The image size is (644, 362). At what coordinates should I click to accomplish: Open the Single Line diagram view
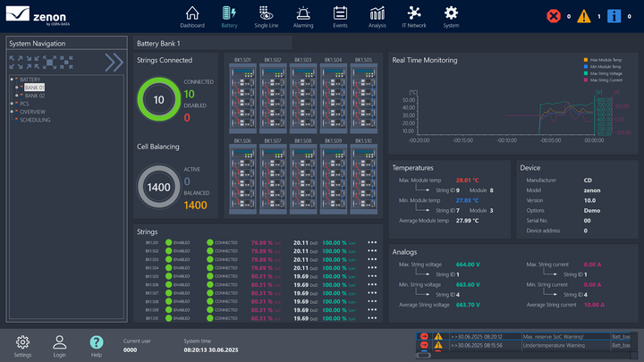[x=267, y=17]
